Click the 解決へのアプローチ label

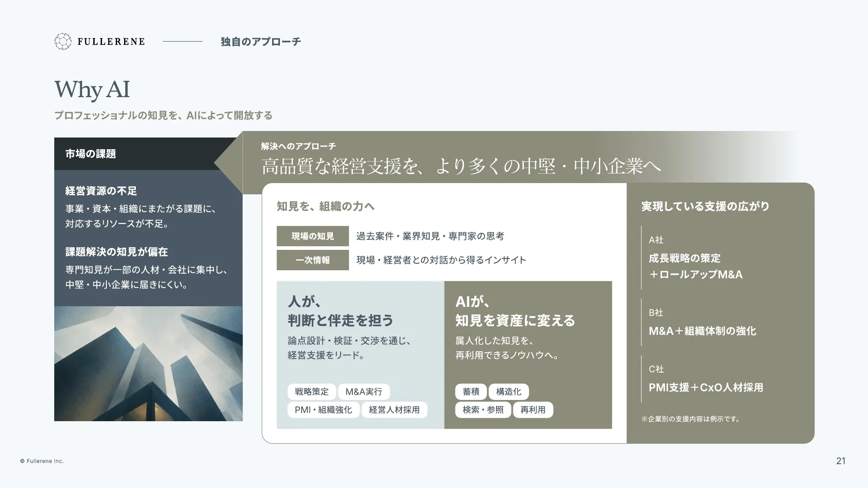[299, 146]
